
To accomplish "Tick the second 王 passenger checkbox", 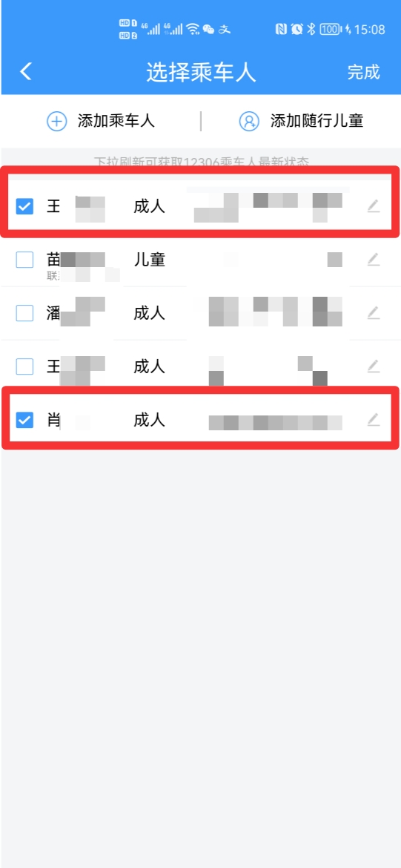I will click(25, 366).
